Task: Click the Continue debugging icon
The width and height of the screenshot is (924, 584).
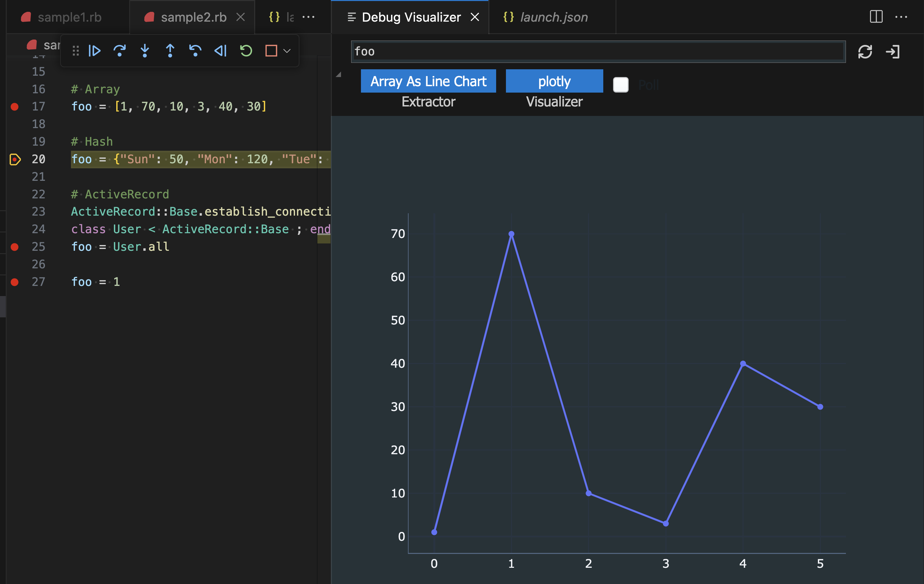Action: (x=95, y=51)
